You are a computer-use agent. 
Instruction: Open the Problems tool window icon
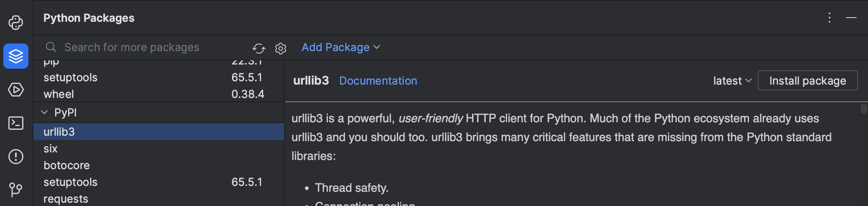(x=16, y=157)
